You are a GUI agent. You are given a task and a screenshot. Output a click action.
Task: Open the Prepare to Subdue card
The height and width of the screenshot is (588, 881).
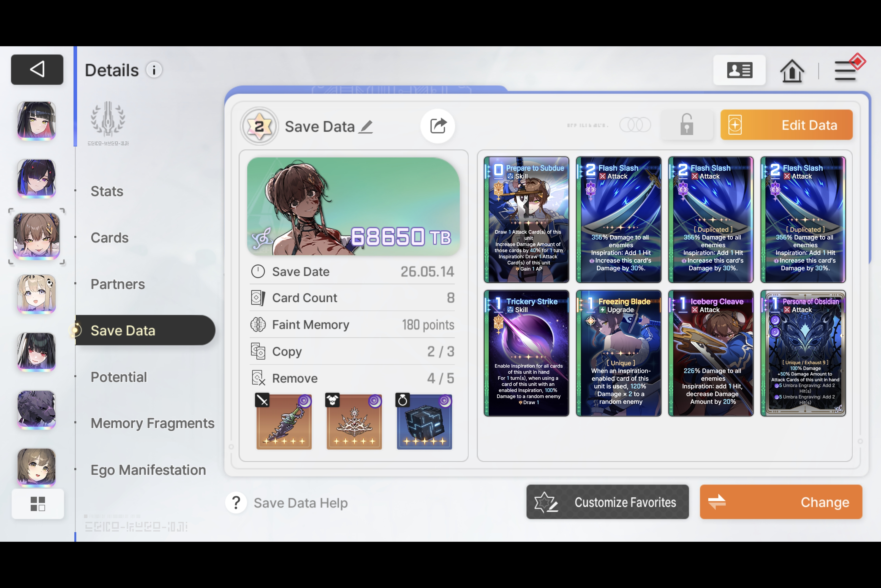526,220
